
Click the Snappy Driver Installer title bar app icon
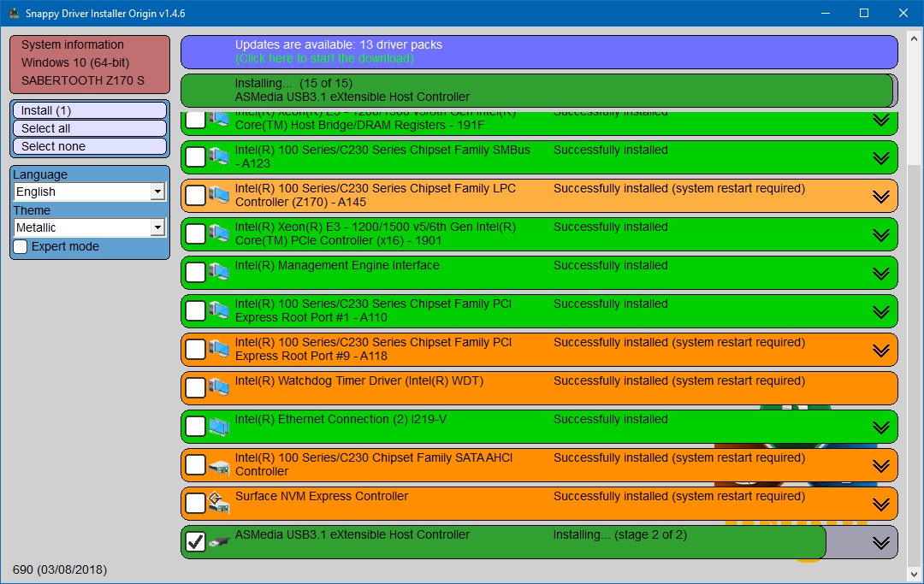click(14, 13)
